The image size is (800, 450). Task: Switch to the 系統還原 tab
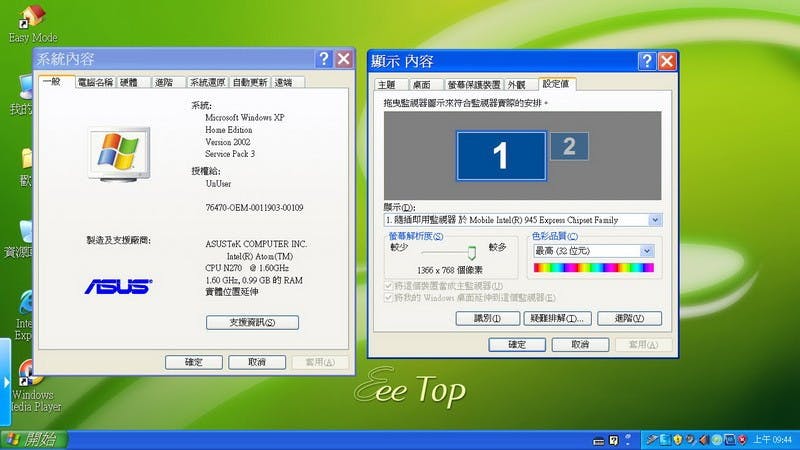pyautogui.click(x=207, y=82)
